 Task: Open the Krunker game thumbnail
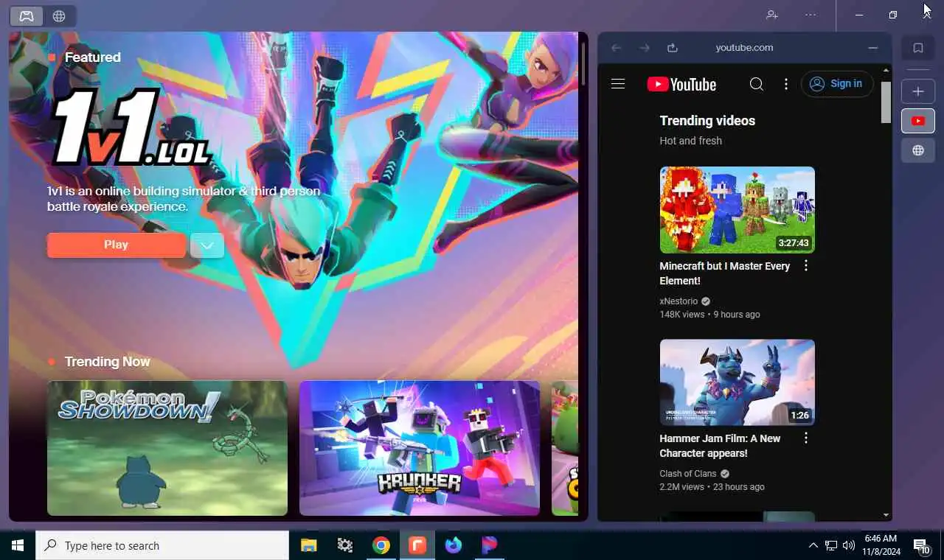pos(420,448)
